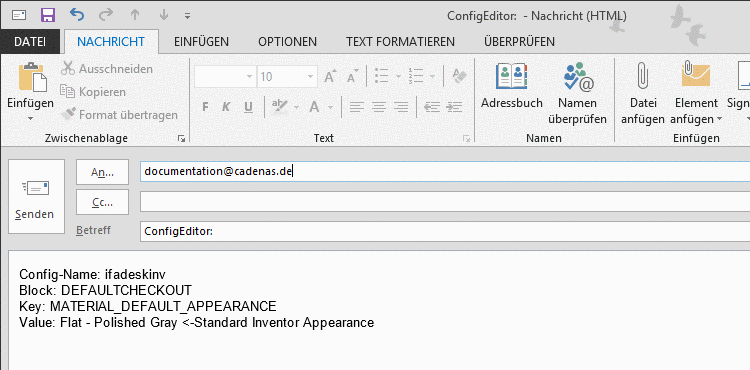Click the Einfügen clipboard paste icon

click(x=33, y=77)
